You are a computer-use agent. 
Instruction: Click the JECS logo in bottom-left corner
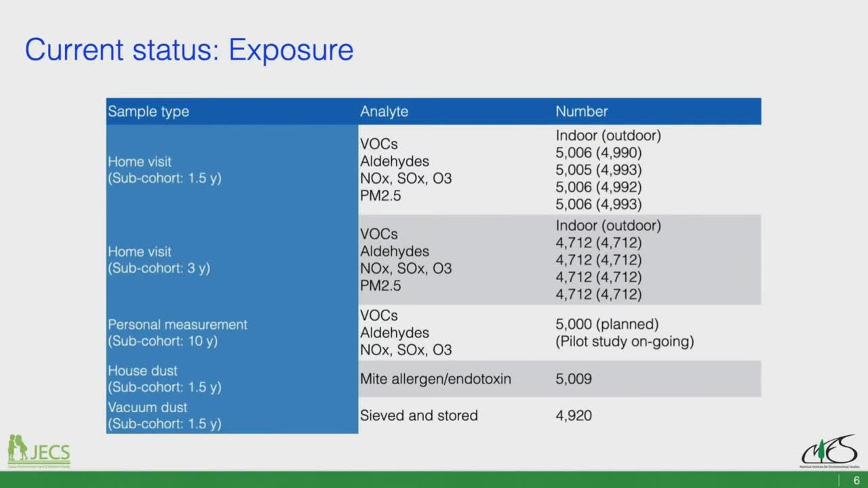(x=39, y=451)
